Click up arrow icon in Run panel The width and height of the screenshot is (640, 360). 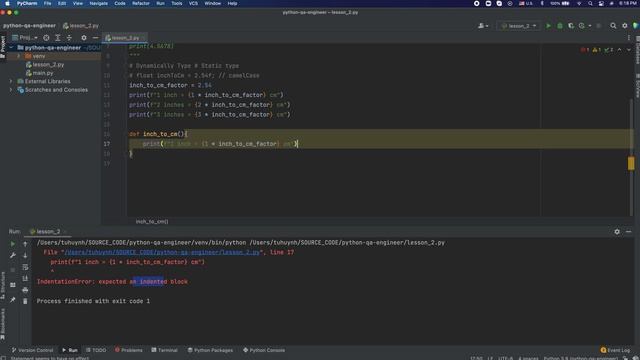pyautogui.click(x=25, y=244)
